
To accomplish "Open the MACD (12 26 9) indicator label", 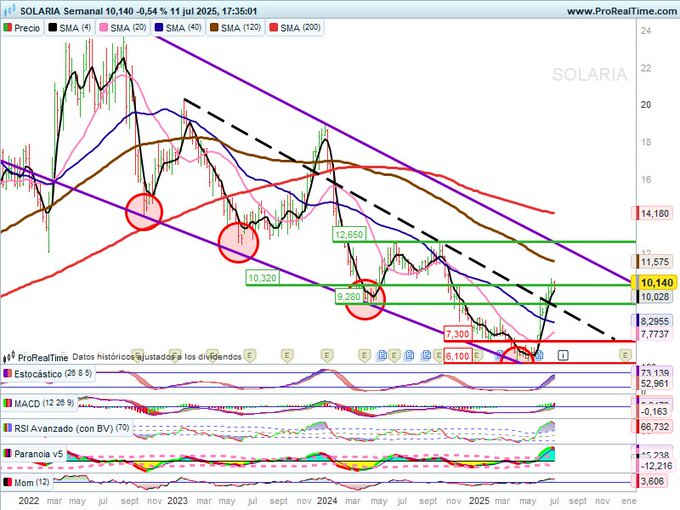I will [x=39, y=403].
